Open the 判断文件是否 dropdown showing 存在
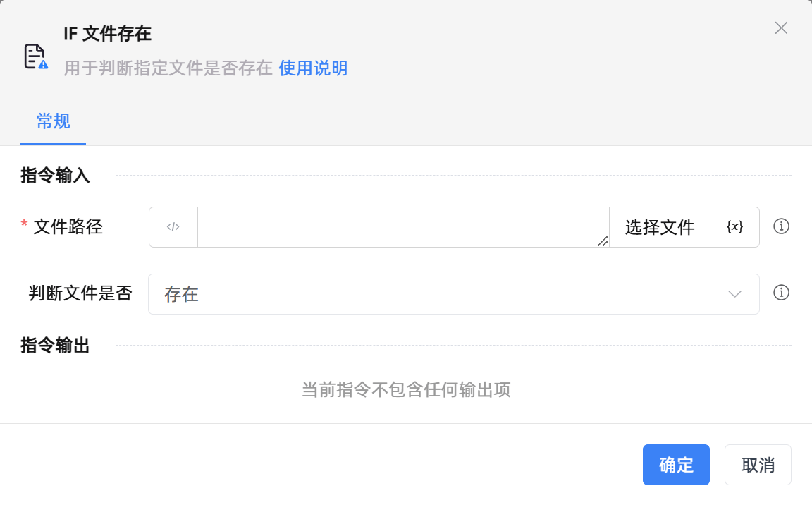812x505 pixels. coord(454,294)
